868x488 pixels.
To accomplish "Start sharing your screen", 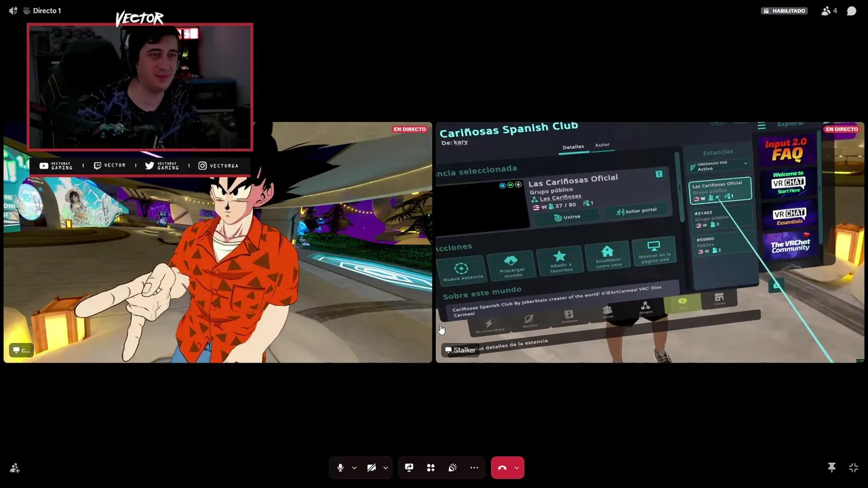I will (x=409, y=468).
